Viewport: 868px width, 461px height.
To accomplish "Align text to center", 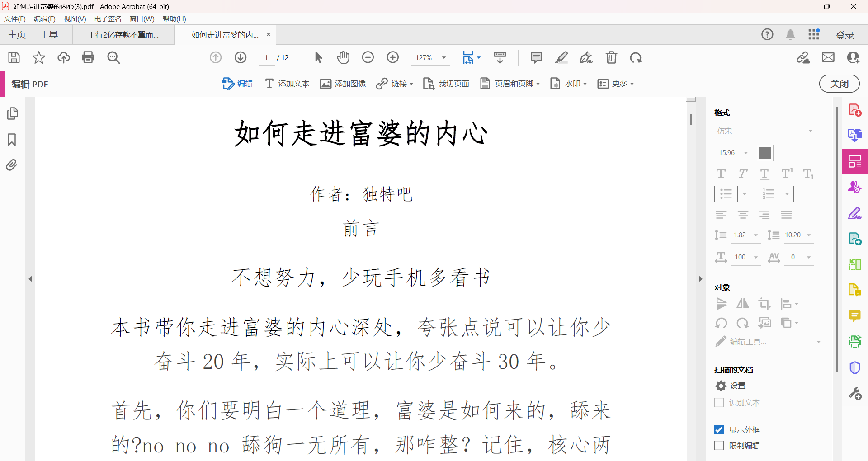I will click(x=743, y=215).
